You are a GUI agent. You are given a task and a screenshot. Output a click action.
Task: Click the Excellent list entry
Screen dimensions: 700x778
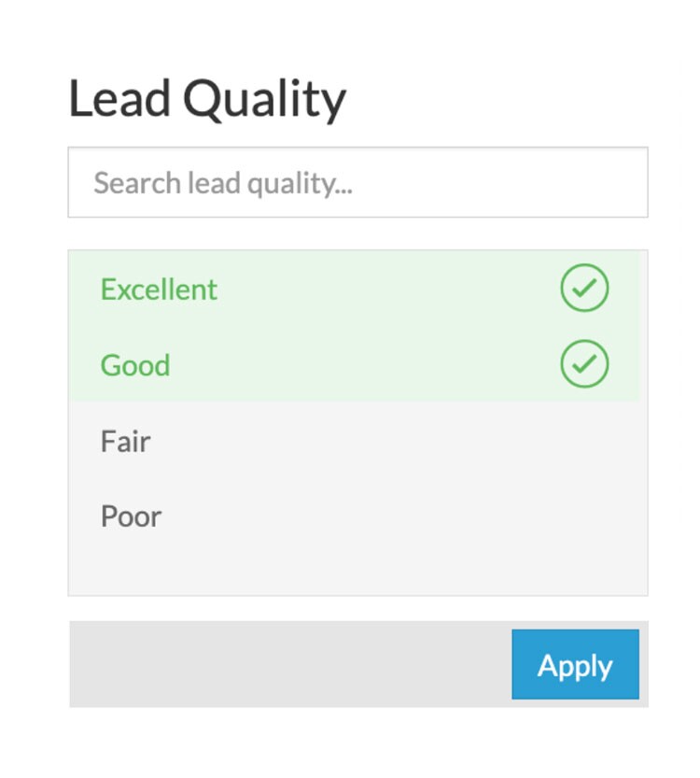click(x=157, y=289)
